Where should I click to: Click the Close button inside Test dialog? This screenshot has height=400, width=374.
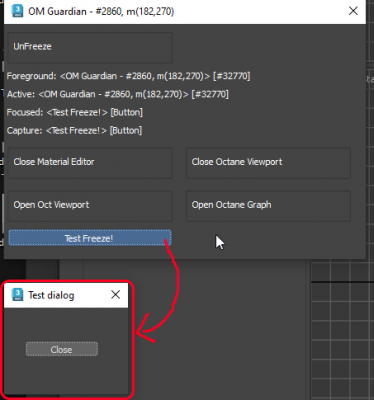[62, 349]
